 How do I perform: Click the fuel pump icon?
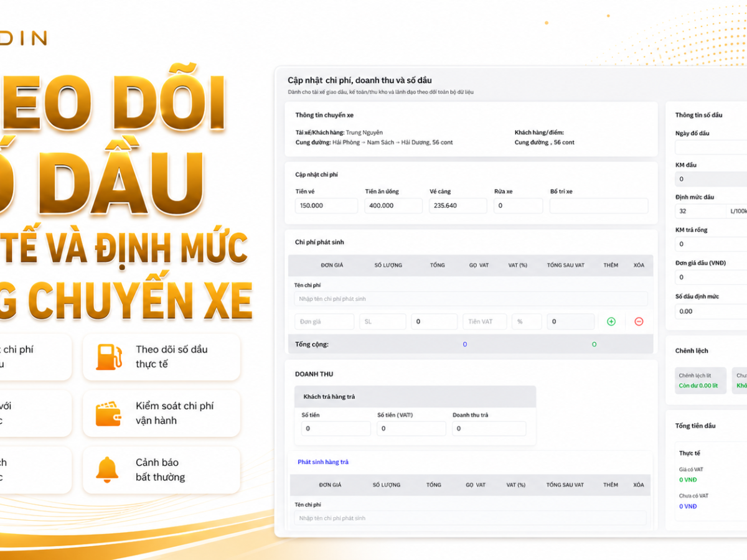(x=109, y=357)
